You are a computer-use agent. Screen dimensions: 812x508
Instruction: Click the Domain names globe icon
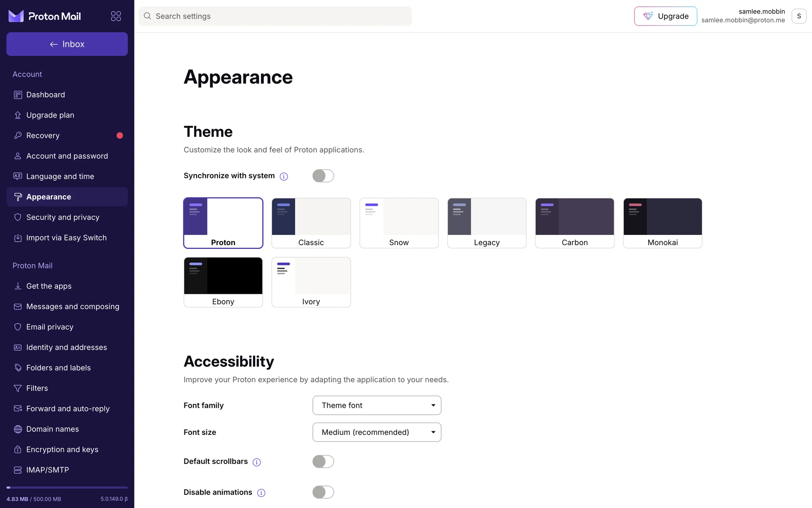[18, 429]
